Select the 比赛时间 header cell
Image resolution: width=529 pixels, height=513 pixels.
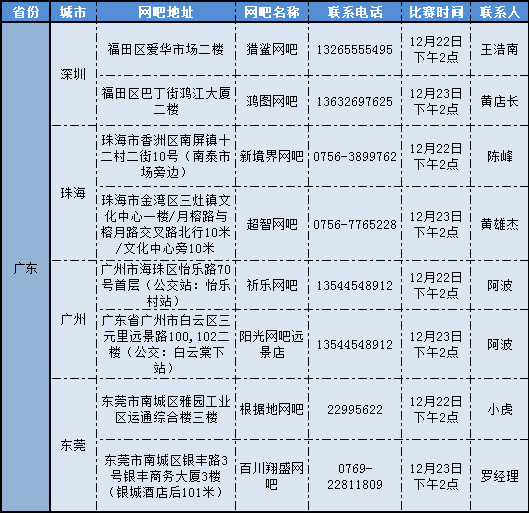click(436, 12)
